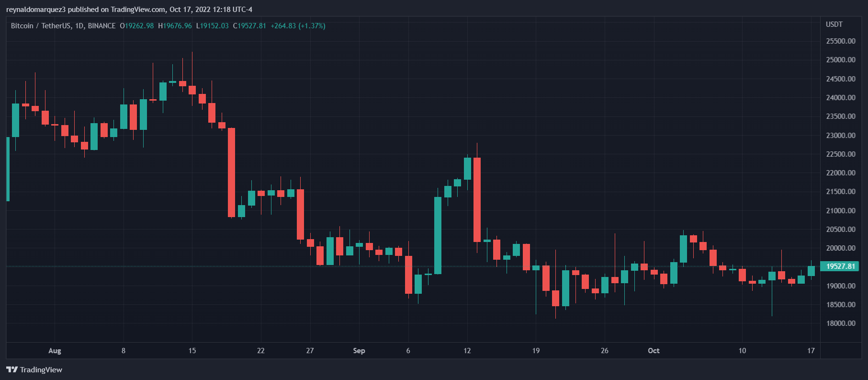Click the USDT currency label

[x=834, y=24]
